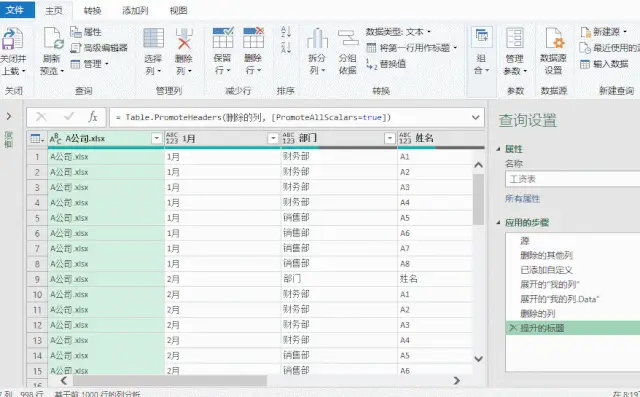Image resolution: width=640 pixels, height=397 pixels.
Task: Click the Group By (分组依据) icon
Action: pyautogui.click(x=348, y=38)
